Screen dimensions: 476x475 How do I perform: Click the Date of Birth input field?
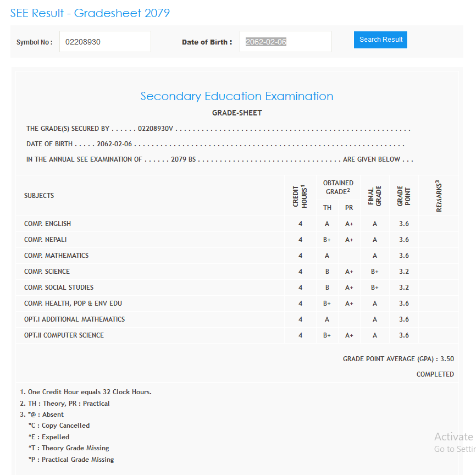pyautogui.click(x=285, y=42)
